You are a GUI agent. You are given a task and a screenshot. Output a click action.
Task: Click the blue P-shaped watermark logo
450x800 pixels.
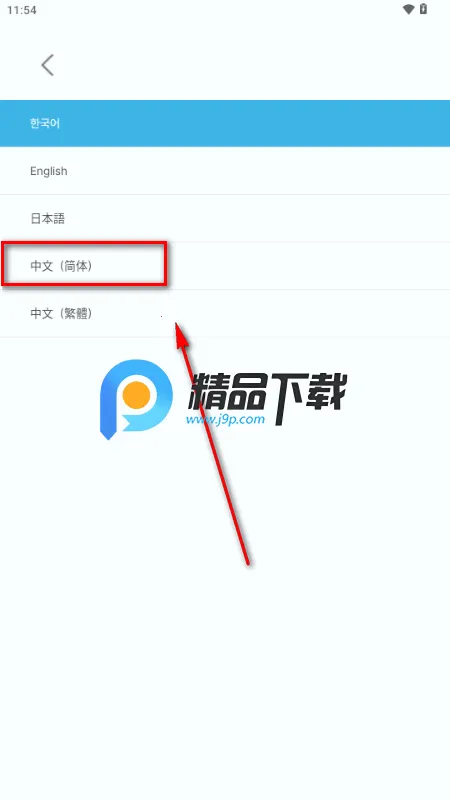click(x=136, y=399)
